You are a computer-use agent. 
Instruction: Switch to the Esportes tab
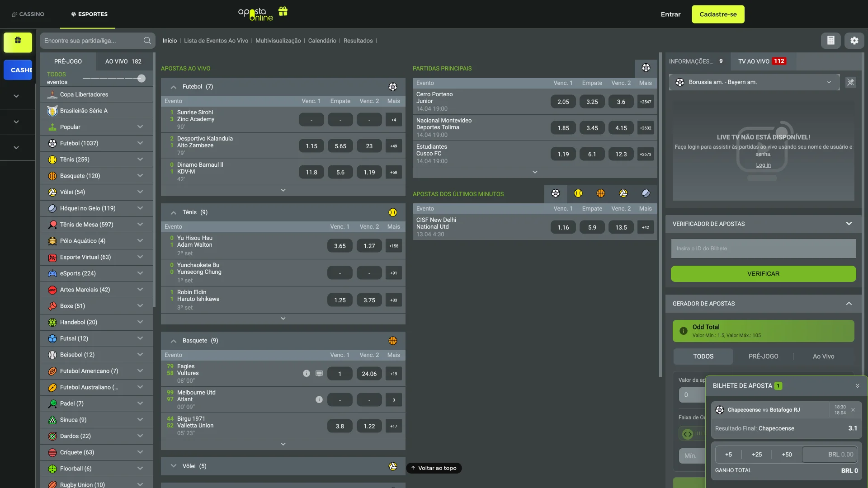(90, 14)
